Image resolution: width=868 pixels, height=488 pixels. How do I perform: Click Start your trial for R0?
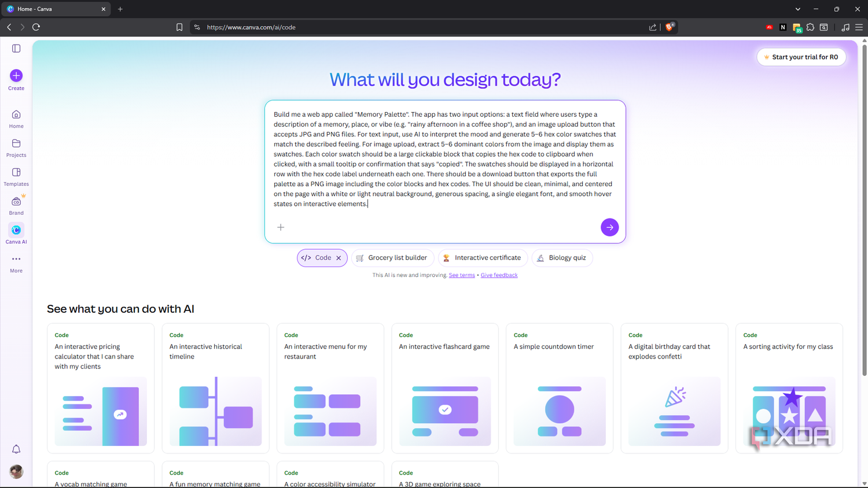coord(801,57)
